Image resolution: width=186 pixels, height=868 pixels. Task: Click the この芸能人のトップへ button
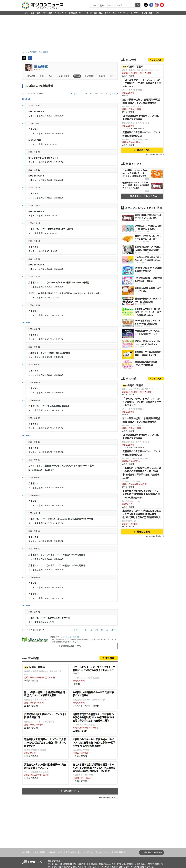click(x=70, y=646)
